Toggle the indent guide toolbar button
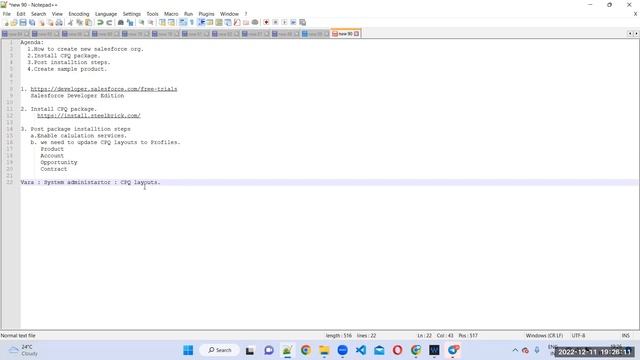The width and height of the screenshot is (640, 360). coord(201,22)
